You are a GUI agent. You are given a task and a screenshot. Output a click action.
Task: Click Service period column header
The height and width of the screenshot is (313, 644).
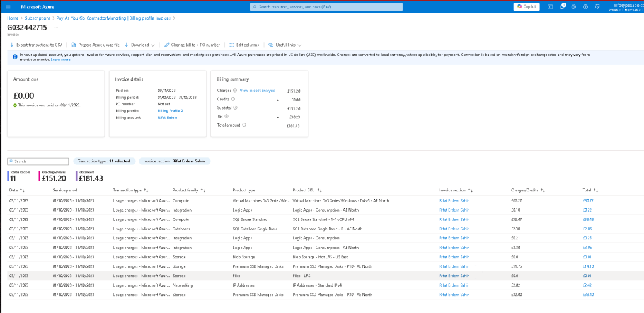(65, 190)
